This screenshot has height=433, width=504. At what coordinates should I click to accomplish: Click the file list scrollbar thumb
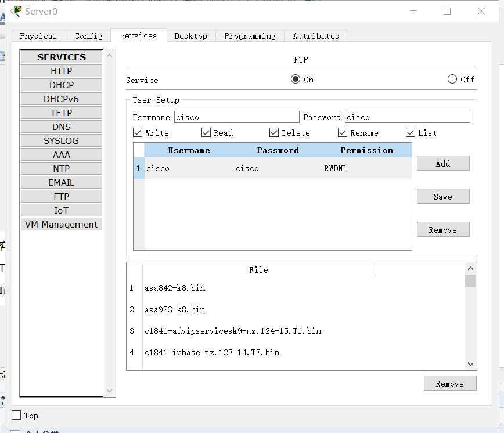(470, 281)
